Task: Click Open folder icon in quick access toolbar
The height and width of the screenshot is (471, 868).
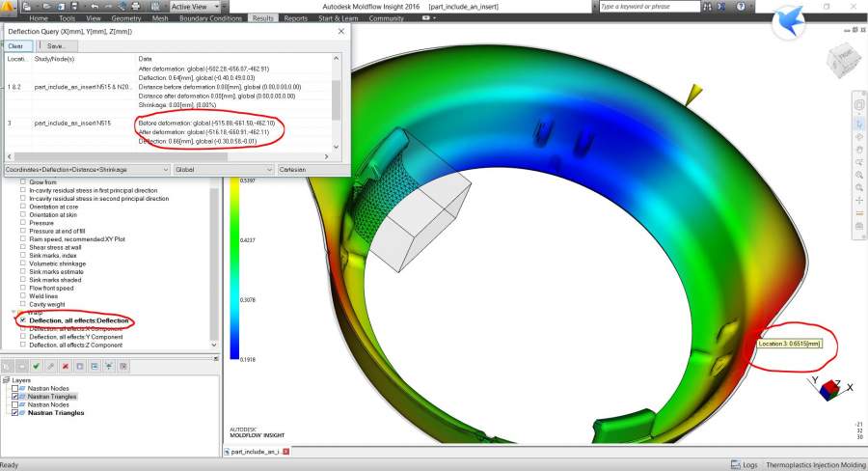Action: click(x=48, y=7)
